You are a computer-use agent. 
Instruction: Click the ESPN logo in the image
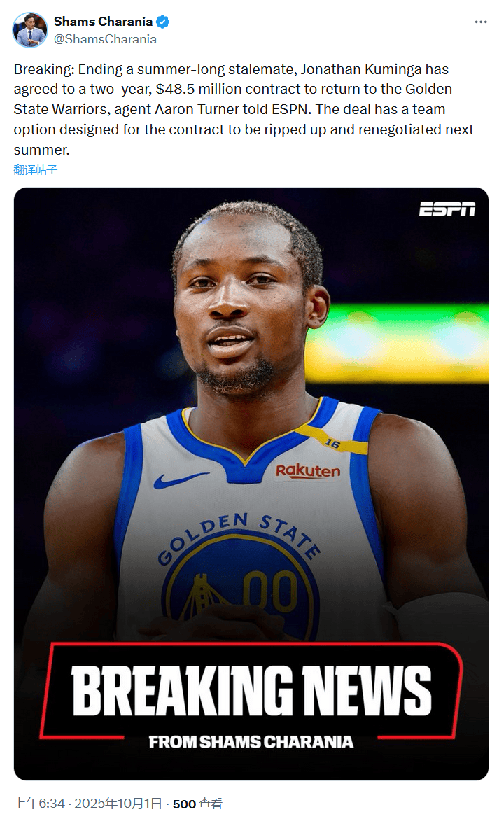[x=447, y=209]
